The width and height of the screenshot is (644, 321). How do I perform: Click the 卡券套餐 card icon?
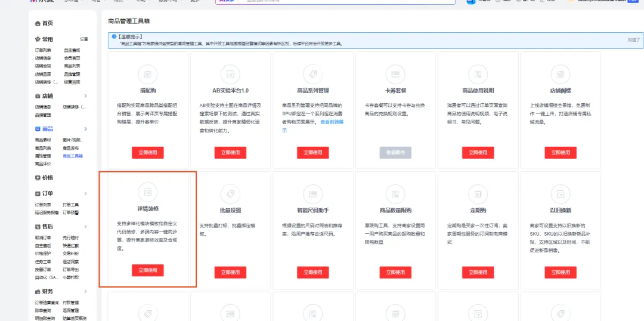pyautogui.click(x=395, y=75)
